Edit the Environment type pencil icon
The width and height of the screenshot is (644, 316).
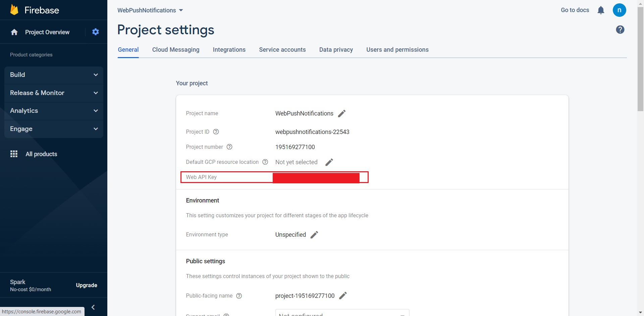tap(314, 235)
